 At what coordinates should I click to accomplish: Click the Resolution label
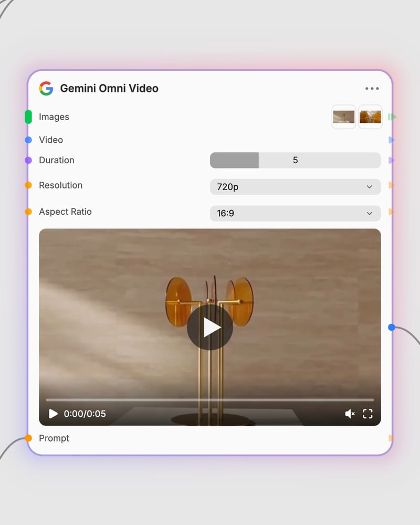point(60,185)
